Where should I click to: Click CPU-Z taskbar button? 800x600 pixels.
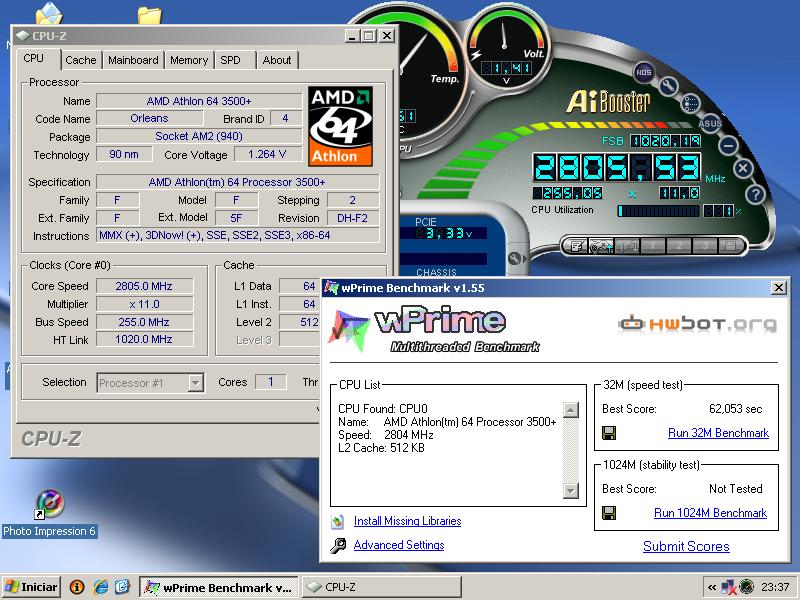382,587
